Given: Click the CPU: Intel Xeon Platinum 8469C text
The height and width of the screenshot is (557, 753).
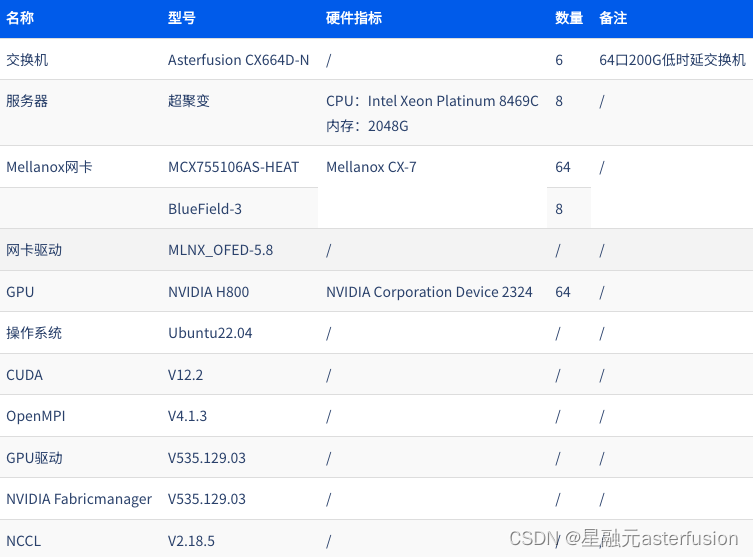Looking at the screenshot, I should point(432,101).
